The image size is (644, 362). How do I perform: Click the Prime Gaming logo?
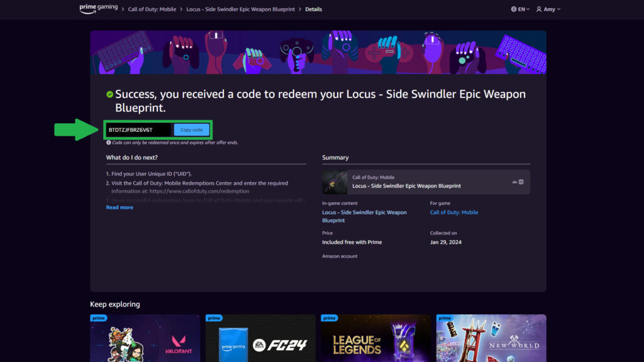pos(98,9)
